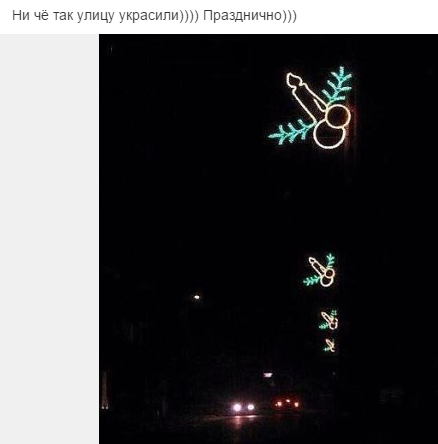Open the night street photo attachment

click(x=268, y=239)
